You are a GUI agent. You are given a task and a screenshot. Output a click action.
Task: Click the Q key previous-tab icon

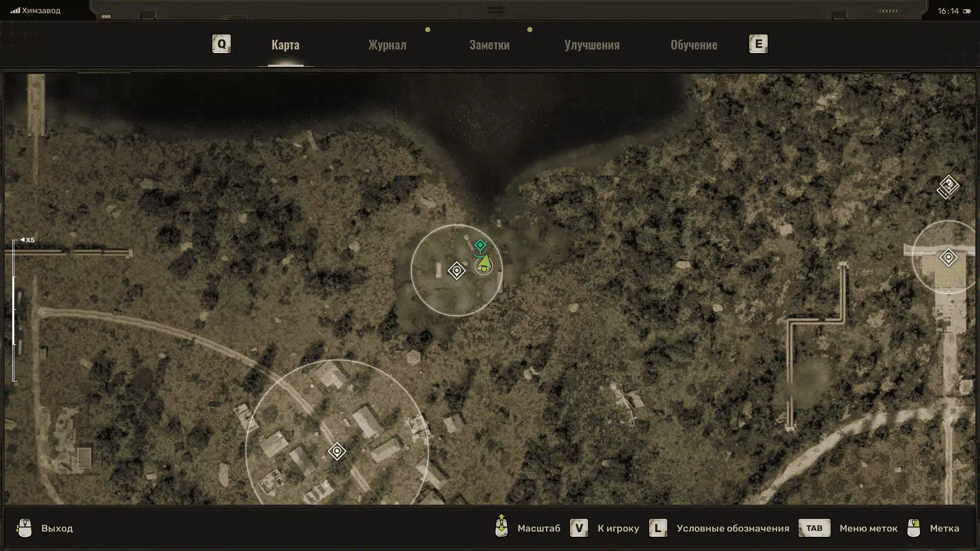(222, 44)
